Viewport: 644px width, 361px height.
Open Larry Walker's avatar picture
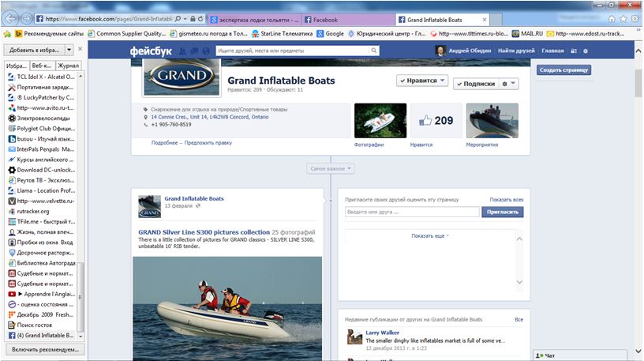pyautogui.click(x=354, y=337)
